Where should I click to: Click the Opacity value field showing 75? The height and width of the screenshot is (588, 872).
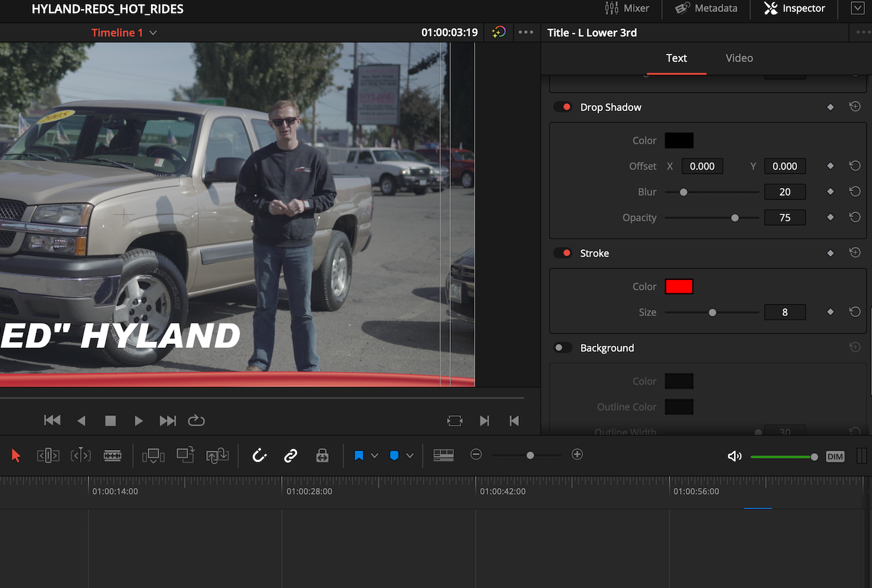(x=785, y=218)
